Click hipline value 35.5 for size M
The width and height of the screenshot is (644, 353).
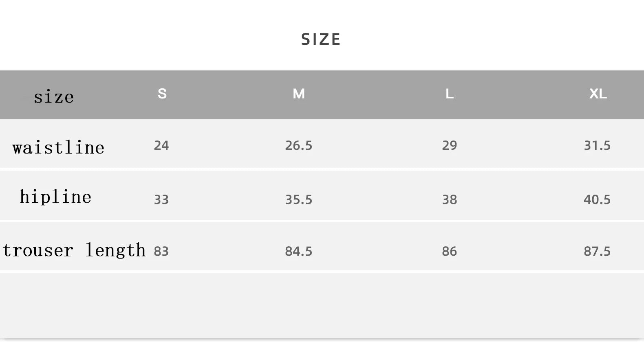(299, 200)
